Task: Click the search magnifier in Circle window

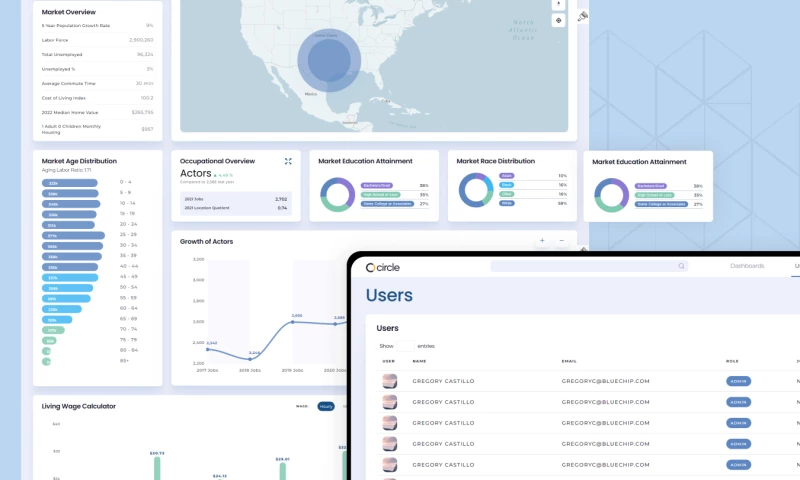Action: pos(681,266)
